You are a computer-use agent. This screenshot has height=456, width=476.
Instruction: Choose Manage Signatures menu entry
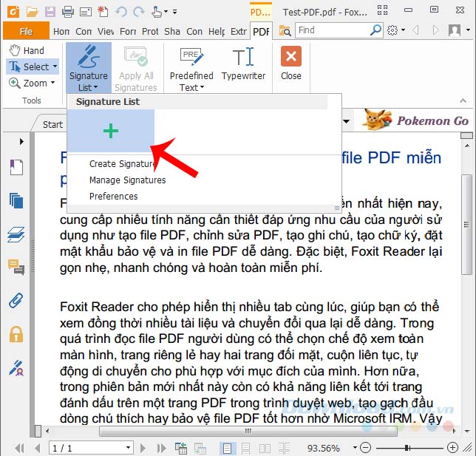coord(127,180)
